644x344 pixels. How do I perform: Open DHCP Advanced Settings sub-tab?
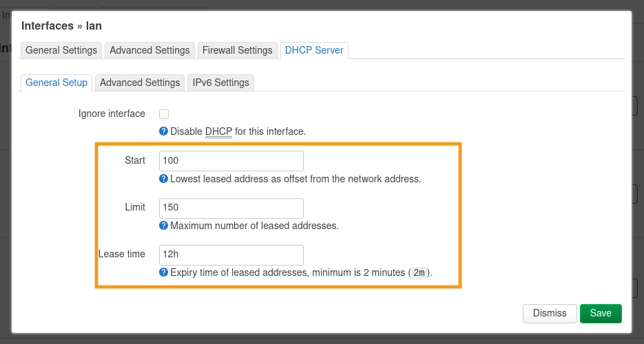pyautogui.click(x=140, y=83)
